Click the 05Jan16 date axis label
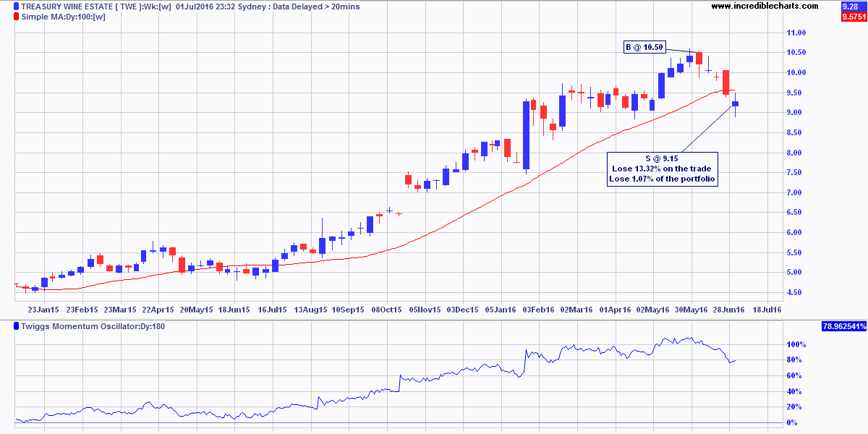 pos(501,309)
